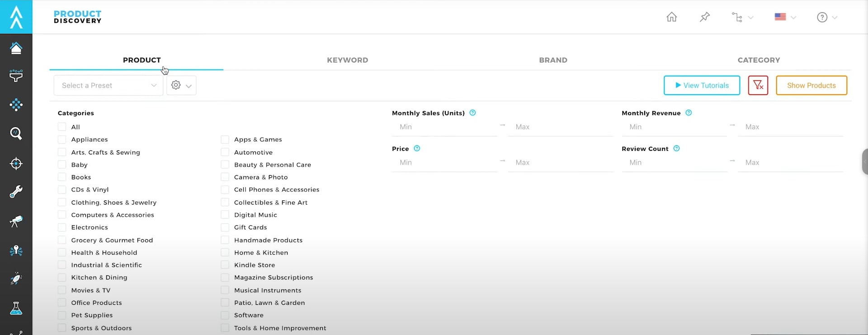Open the tree hierarchy dropdown in top bar
This screenshot has height=335, width=868.
[742, 17]
